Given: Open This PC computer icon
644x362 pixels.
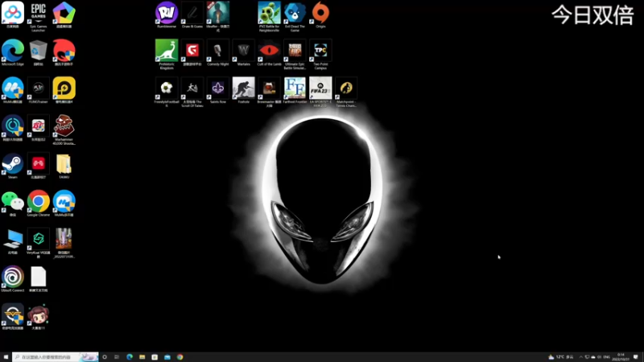Looking at the screenshot, I should [13, 241].
